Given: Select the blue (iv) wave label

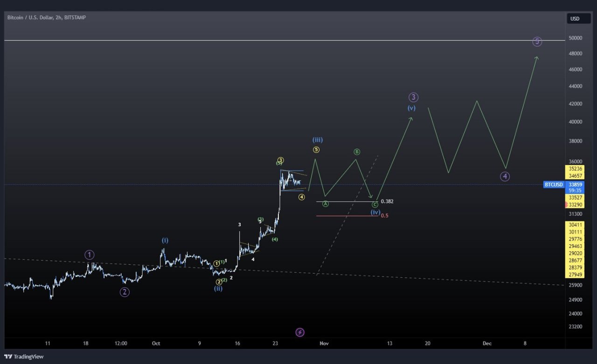Looking at the screenshot, I should click(375, 212).
